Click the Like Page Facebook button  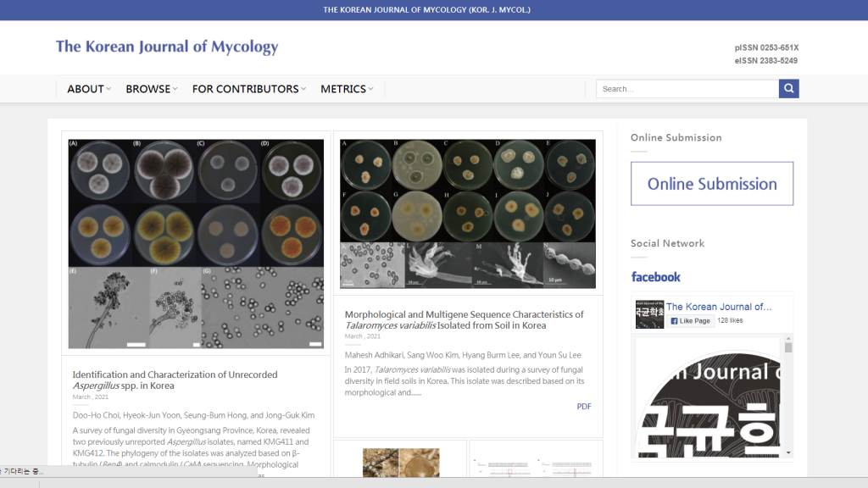(690, 321)
